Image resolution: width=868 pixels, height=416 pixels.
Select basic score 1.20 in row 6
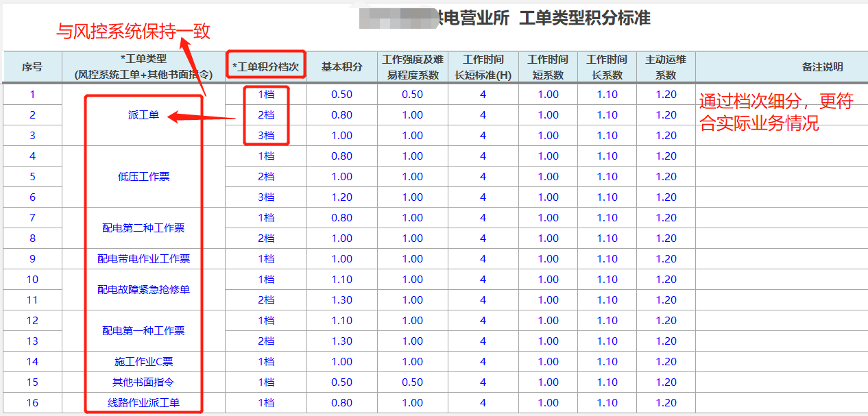point(341,197)
